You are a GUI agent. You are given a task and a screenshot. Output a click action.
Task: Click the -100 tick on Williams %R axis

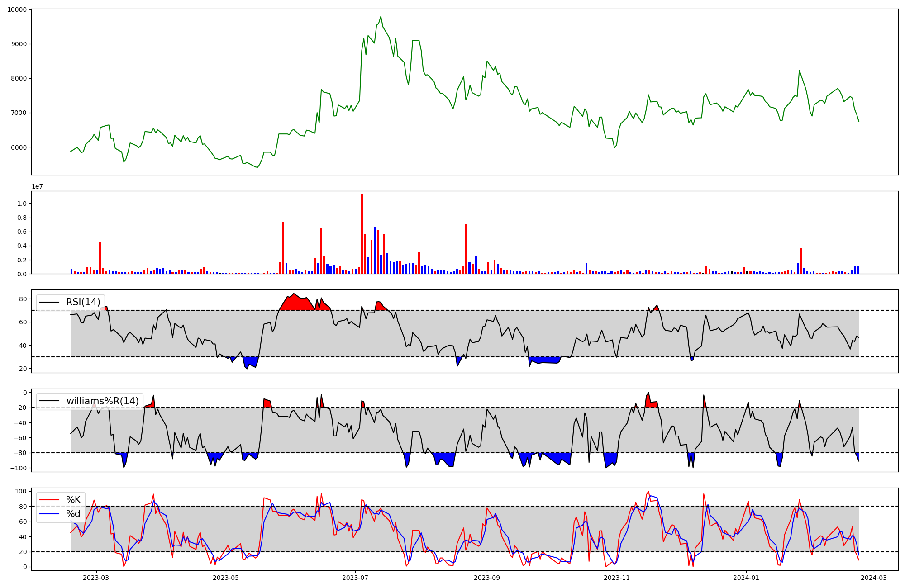[x=19, y=468]
